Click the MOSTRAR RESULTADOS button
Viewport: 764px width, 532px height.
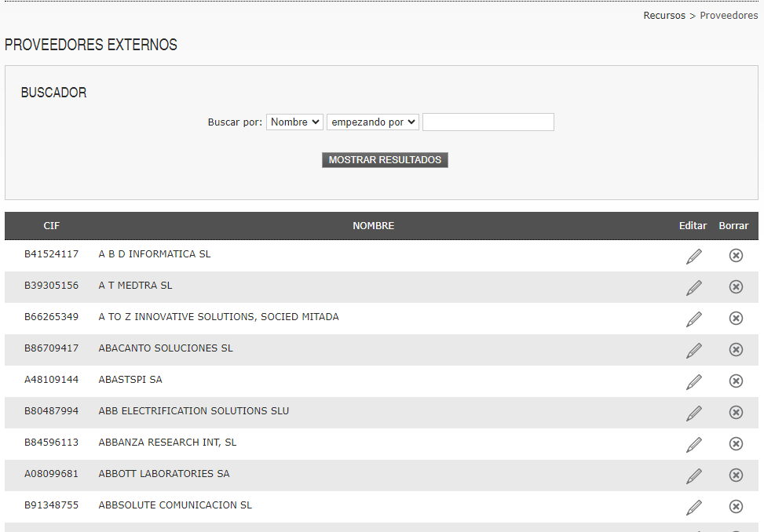pos(385,160)
